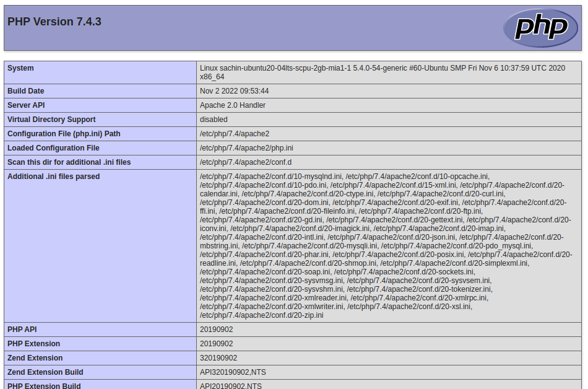Click the "Zend Extension" row label

35,358
